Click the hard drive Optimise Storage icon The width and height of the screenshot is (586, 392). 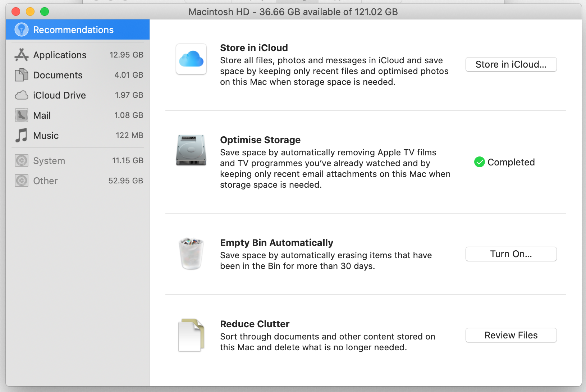point(191,150)
